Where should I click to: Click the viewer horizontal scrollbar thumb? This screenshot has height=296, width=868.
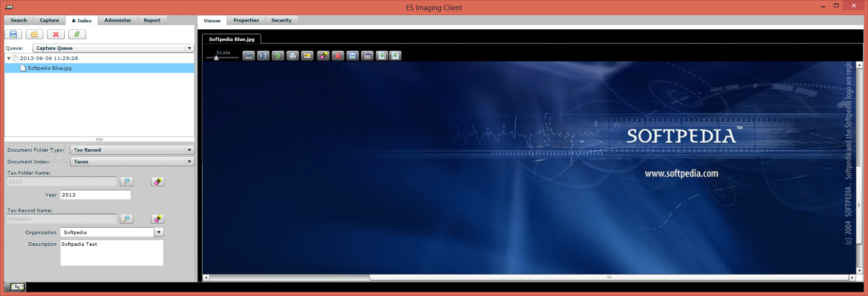click(x=609, y=277)
